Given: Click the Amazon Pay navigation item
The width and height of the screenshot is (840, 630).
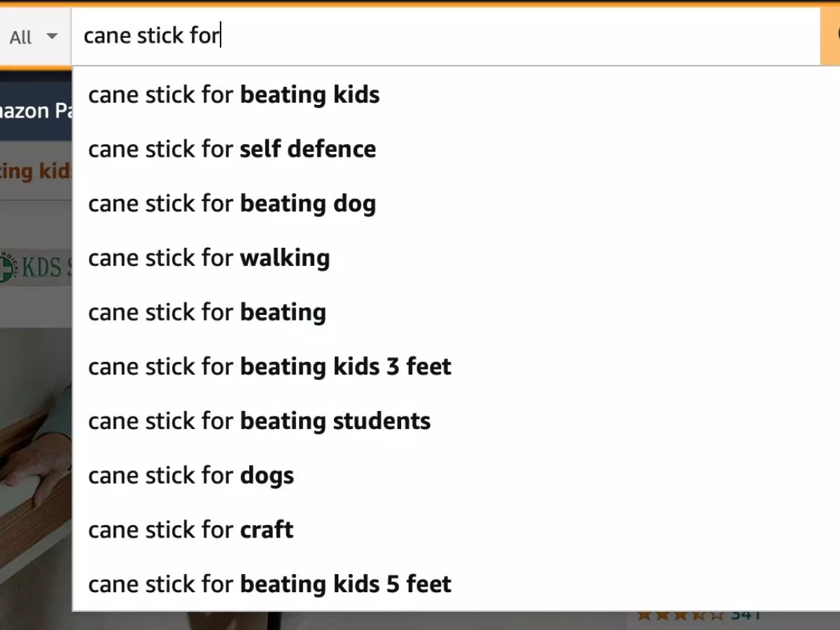Looking at the screenshot, I should (x=31, y=111).
